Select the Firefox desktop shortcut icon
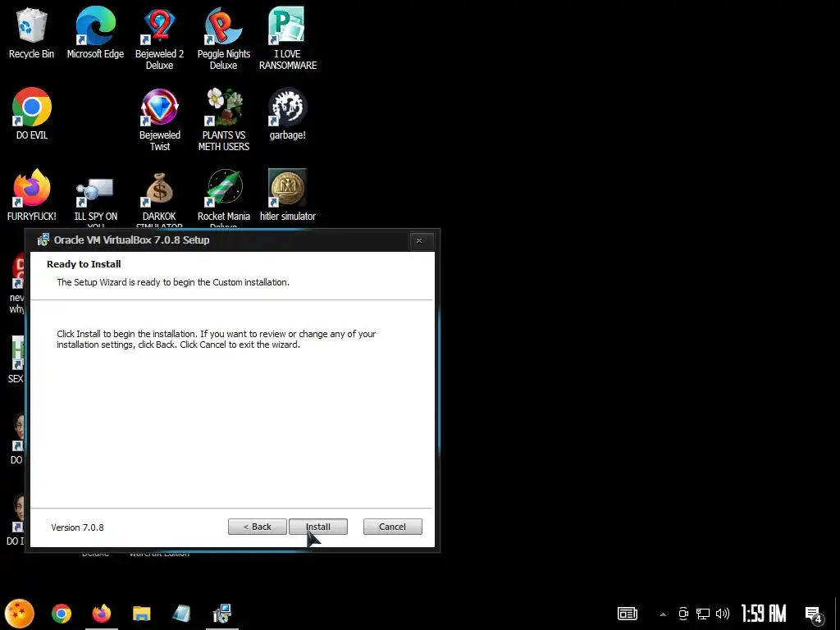The height and width of the screenshot is (630, 840). click(x=32, y=195)
